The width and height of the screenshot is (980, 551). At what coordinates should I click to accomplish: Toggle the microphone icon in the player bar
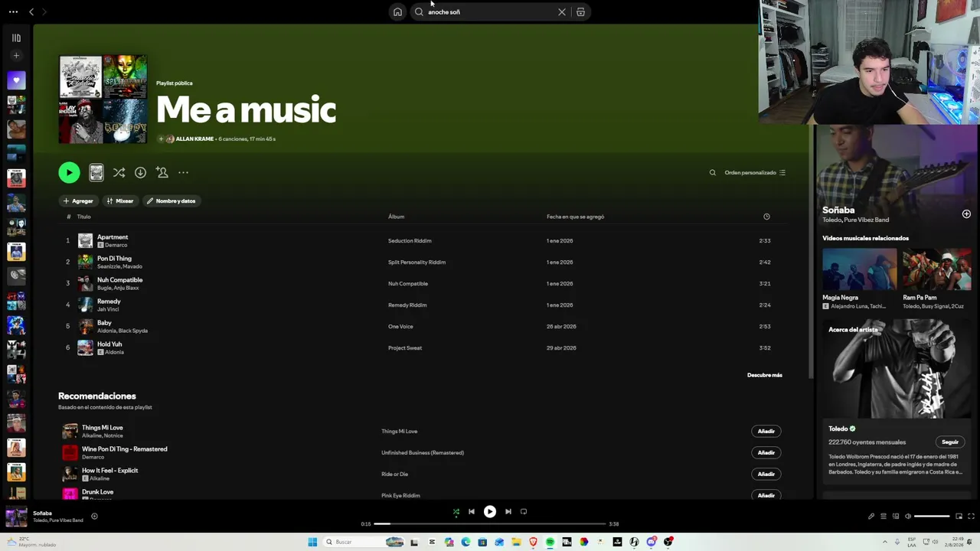coord(871,517)
